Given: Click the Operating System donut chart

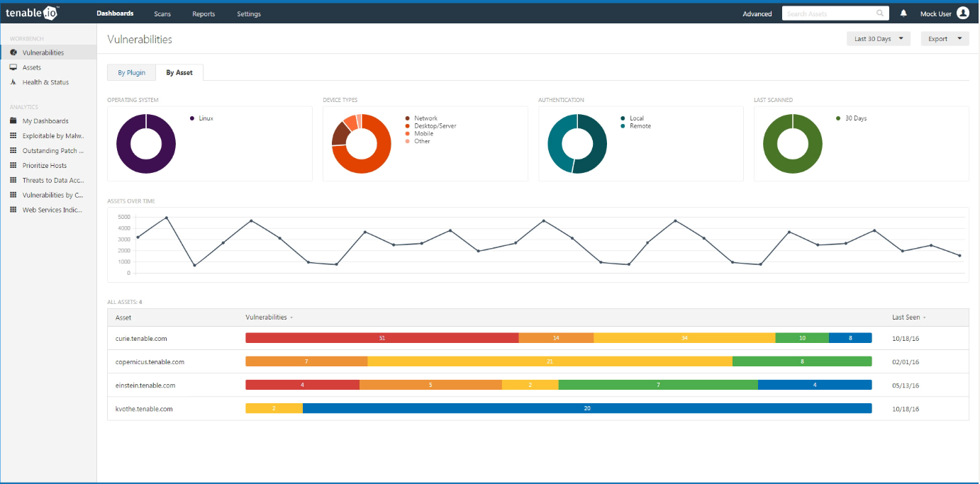Looking at the screenshot, I should pos(146,144).
